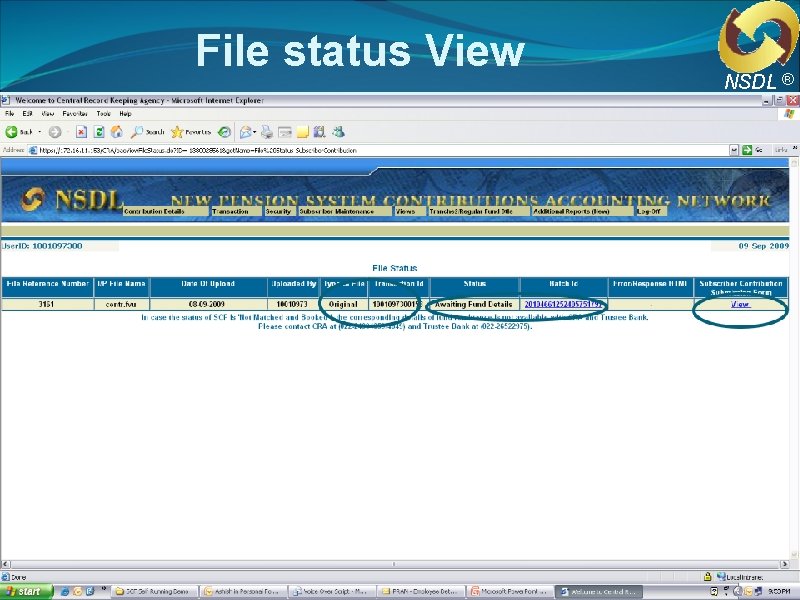Open the Contribution Details tab
The image size is (800, 600).
click(166, 211)
